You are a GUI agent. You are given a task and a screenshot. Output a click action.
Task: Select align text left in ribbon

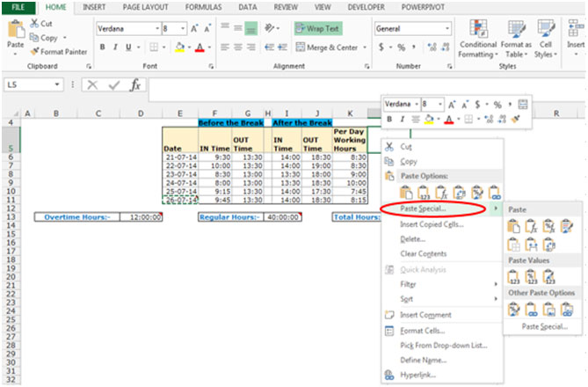(225, 47)
